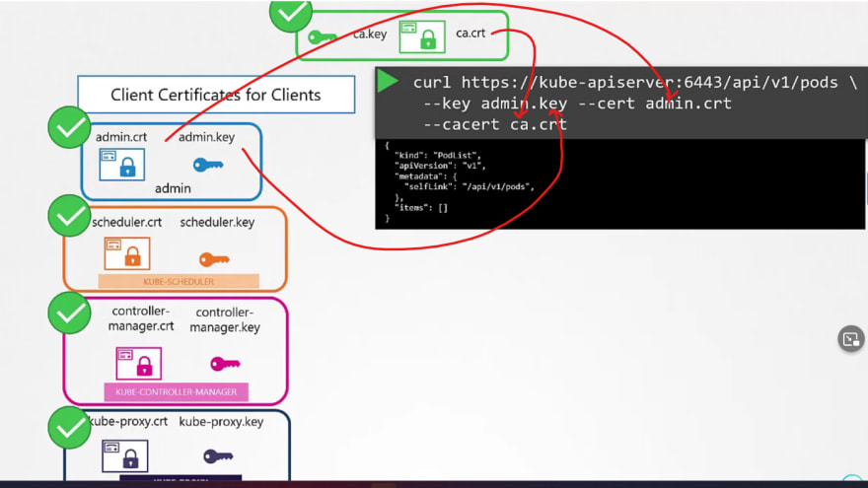
Task: Click the 'admin.crt' label text
Action: (x=121, y=137)
